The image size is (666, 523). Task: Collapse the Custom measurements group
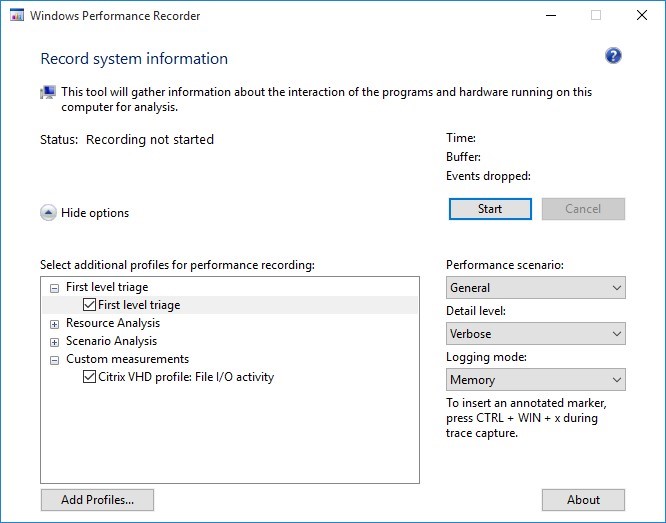pyautogui.click(x=54, y=359)
